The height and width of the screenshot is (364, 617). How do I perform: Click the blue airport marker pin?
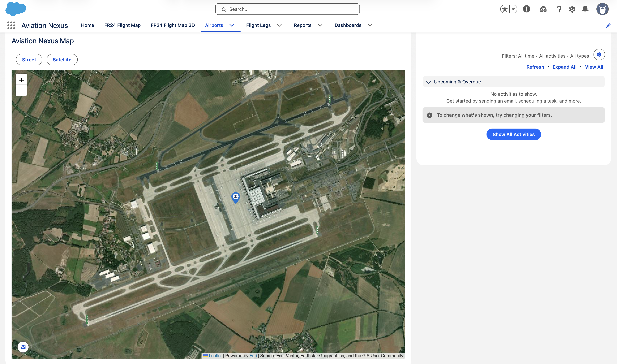point(236,198)
